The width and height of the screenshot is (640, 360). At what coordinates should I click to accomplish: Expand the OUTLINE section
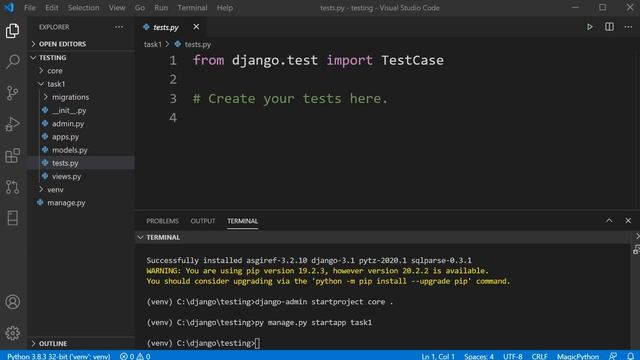tap(53, 343)
